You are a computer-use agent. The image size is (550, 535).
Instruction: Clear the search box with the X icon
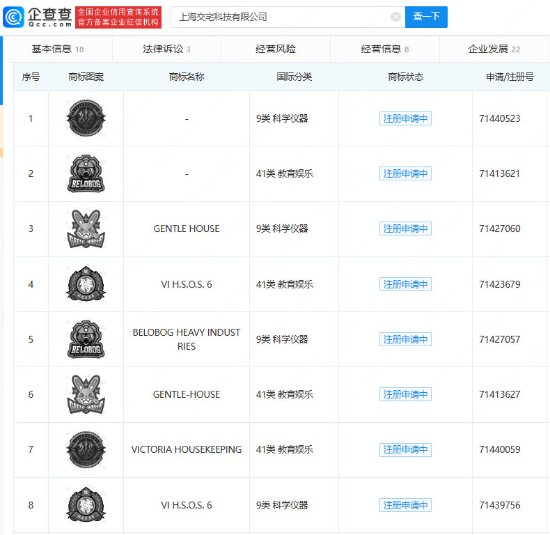pyautogui.click(x=395, y=17)
